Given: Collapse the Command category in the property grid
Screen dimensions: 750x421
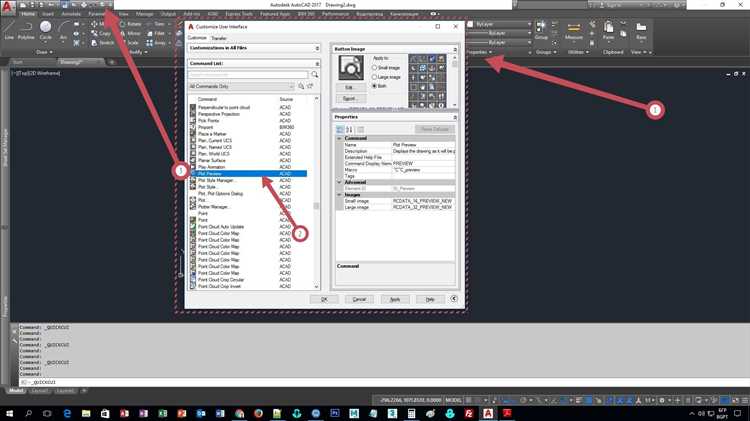Looking at the screenshot, I should pyautogui.click(x=339, y=138).
